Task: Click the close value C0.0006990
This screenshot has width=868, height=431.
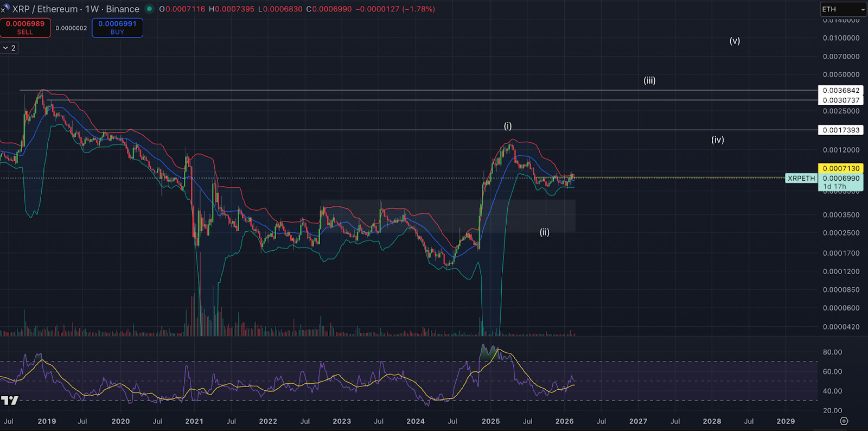Action: point(329,9)
